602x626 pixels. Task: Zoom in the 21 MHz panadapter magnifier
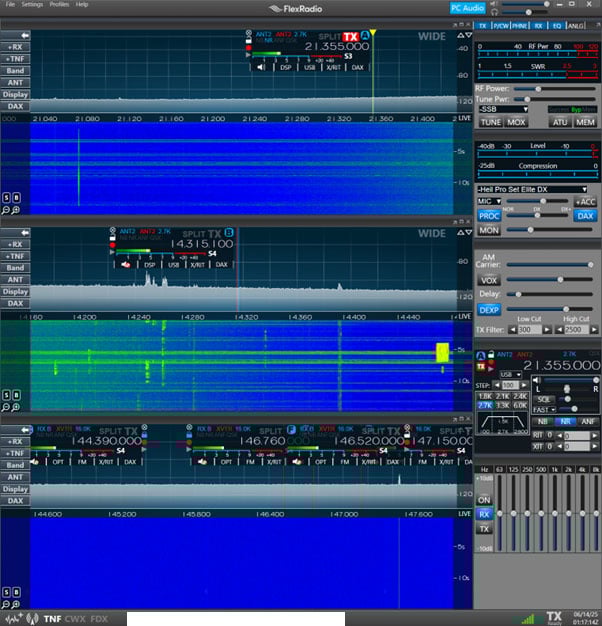[x=16, y=210]
